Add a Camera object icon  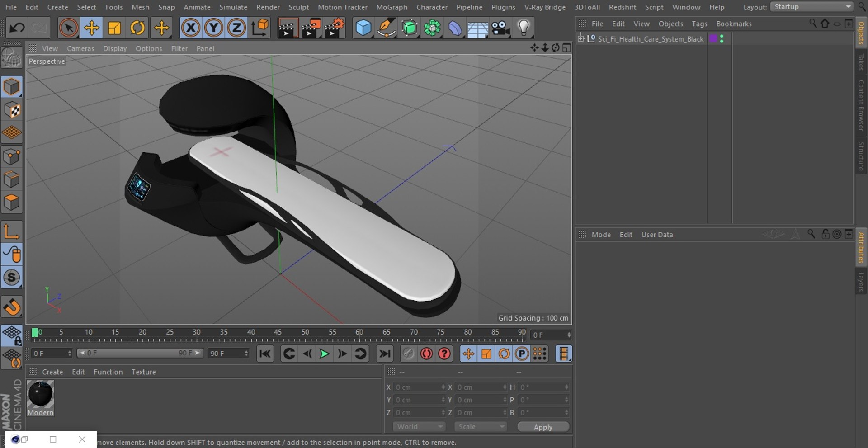(501, 28)
